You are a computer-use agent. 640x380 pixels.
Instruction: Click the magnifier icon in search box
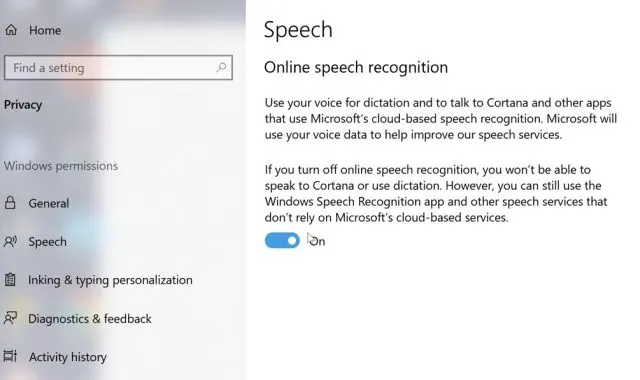point(221,67)
